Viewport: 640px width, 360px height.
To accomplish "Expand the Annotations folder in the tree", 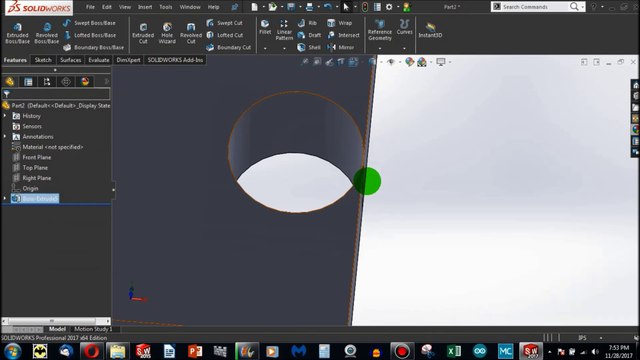I will pyautogui.click(x=5, y=136).
